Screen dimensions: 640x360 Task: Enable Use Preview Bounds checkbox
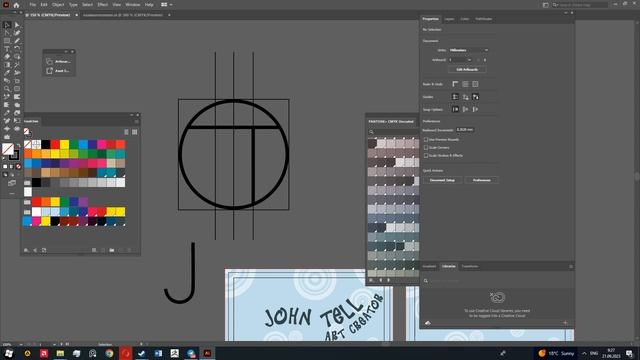point(426,140)
